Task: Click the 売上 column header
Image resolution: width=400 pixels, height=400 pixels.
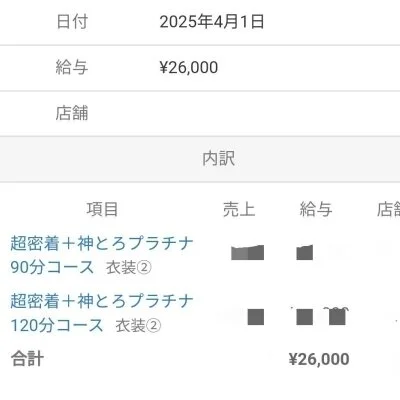Action: pos(239,209)
